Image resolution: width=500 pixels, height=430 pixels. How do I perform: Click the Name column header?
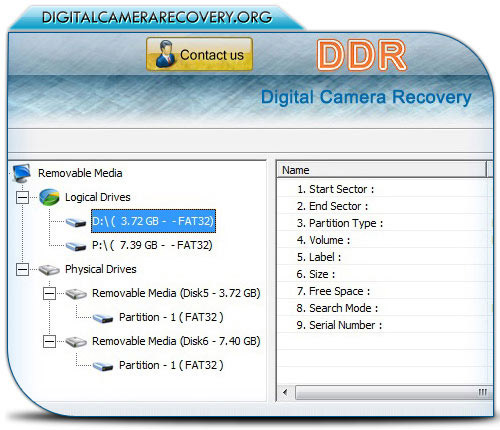pyautogui.click(x=382, y=170)
